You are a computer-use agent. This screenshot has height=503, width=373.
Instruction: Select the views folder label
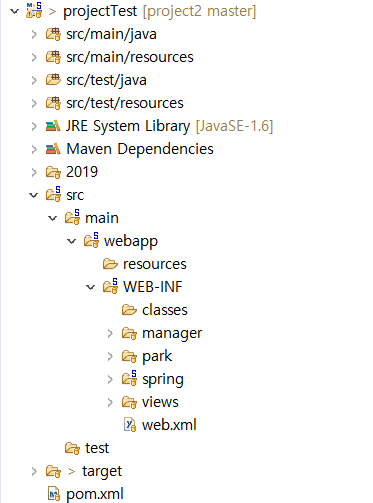pos(160,402)
